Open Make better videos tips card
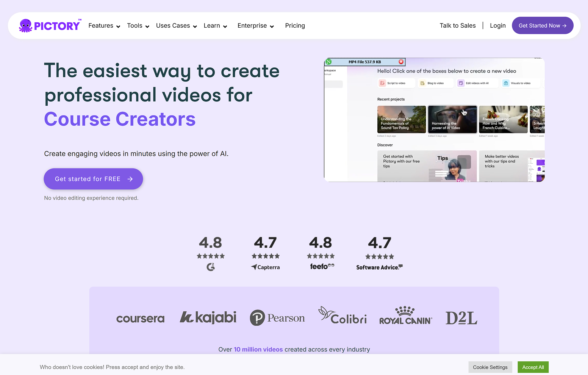The width and height of the screenshot is (588, 375). (512, 166)
